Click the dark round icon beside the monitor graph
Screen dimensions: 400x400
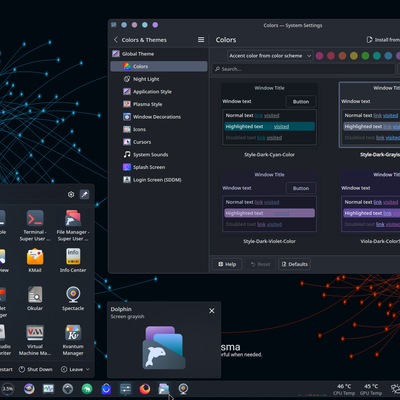coord(68,389)
